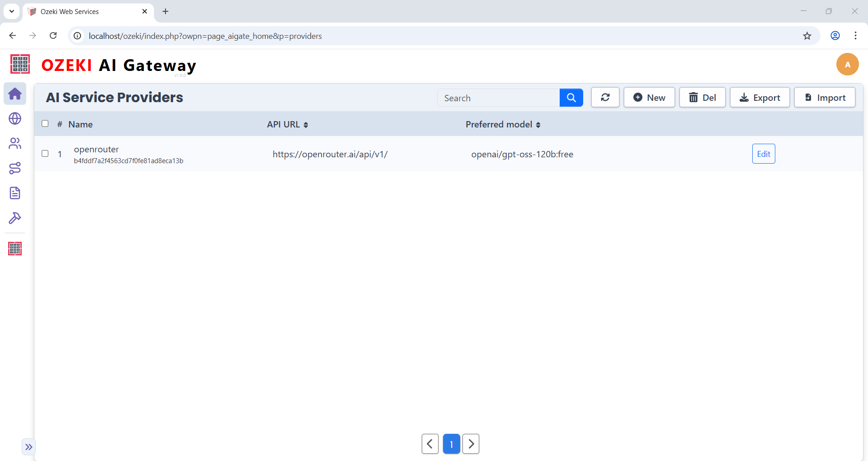This screenshot has height=461, width=868.
Task: Click the Ozeki Web Services browser tab
Action: (x=86, y=11)
